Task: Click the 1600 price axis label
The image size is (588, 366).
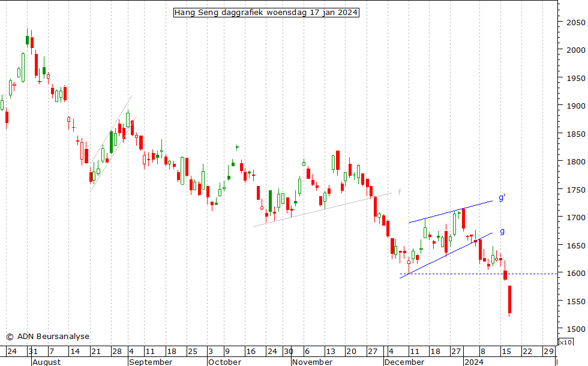Action: point(576,274)
